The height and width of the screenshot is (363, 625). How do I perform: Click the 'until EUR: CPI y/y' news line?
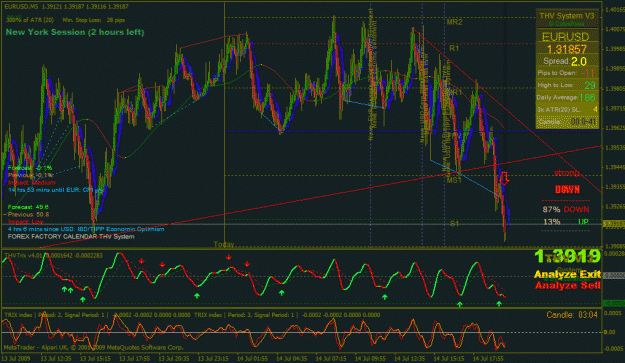[x=55, y=190]
